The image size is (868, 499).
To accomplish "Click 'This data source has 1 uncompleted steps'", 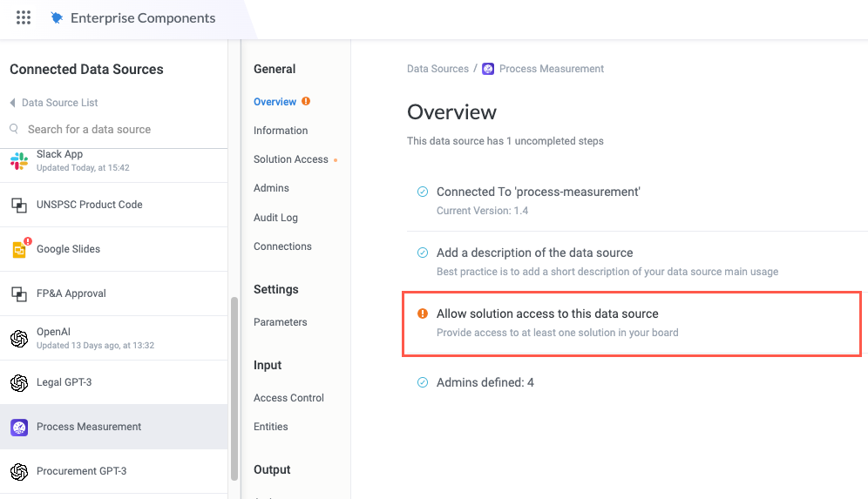I will point(505,141).
